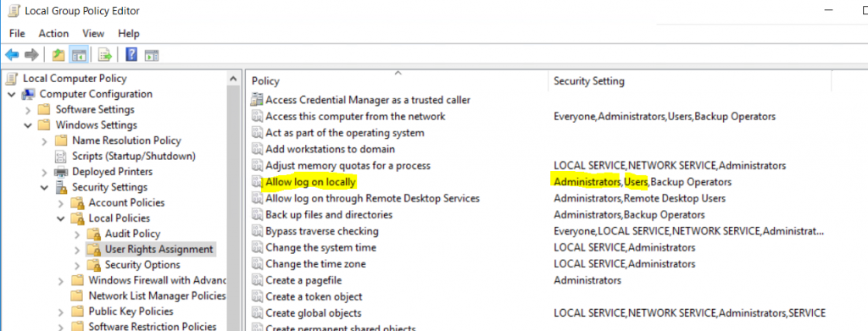Open the Action menu
868x331 pixels.
pos(53,33)
